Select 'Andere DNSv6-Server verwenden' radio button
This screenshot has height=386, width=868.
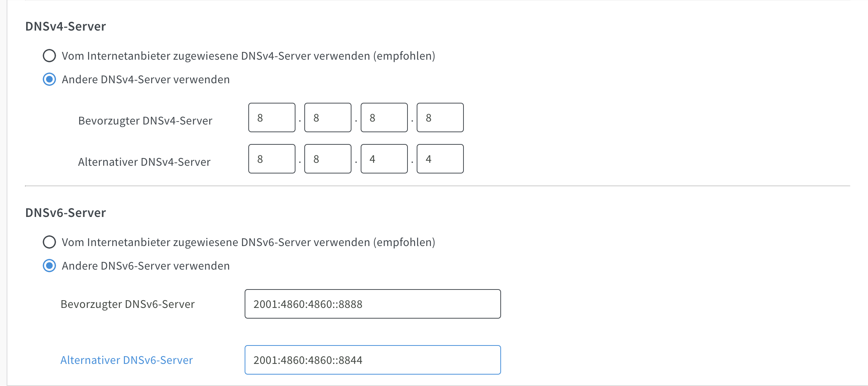pyautogui.click(x=49, y=266)
